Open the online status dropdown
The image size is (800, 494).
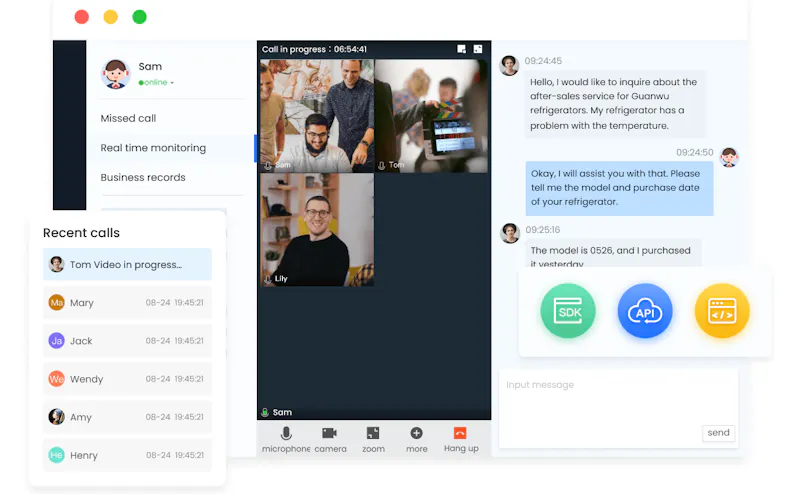coord(156,82)
